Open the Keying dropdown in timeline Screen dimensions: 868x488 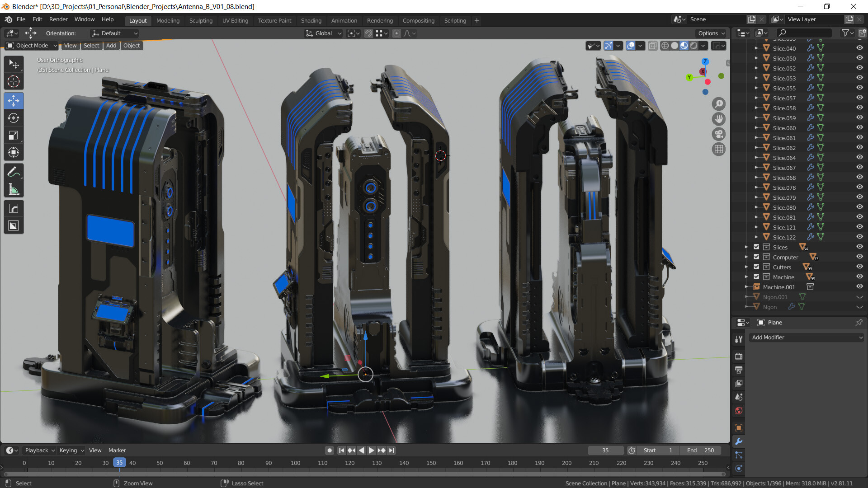pos(71,450)
